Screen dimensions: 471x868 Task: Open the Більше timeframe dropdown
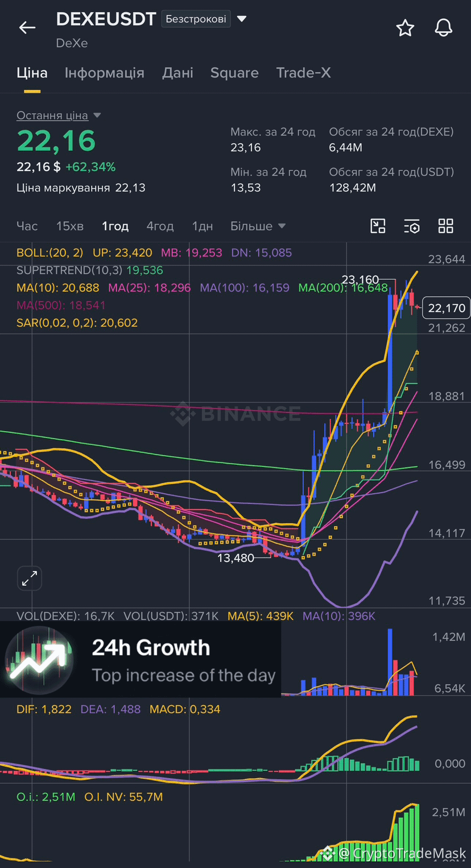click(258, 226)
